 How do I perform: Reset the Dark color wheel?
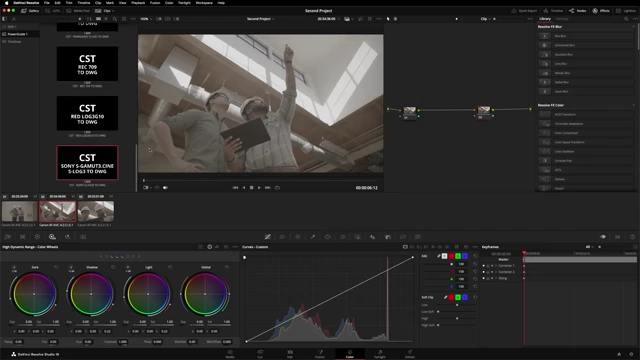pyautogui.click(x=56, y=267)
